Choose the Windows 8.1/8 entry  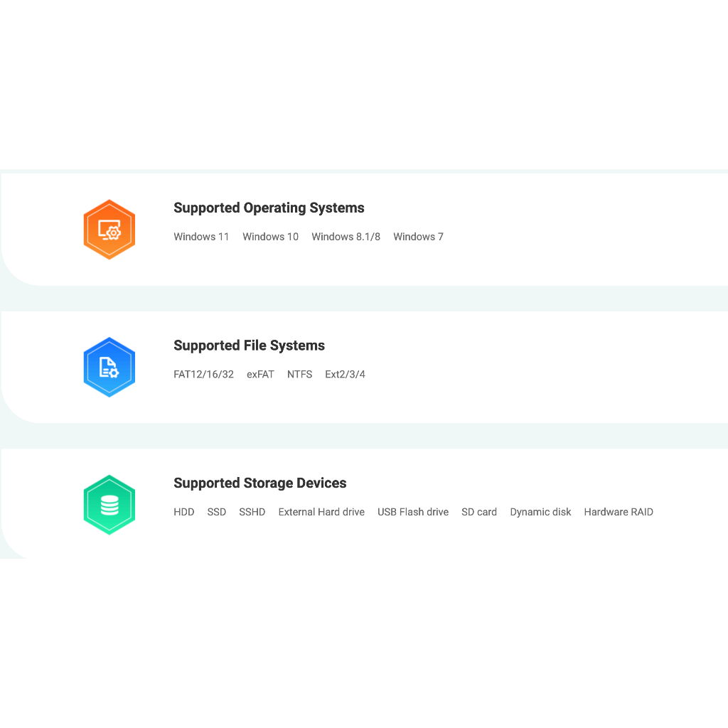[x=346, y=237]
